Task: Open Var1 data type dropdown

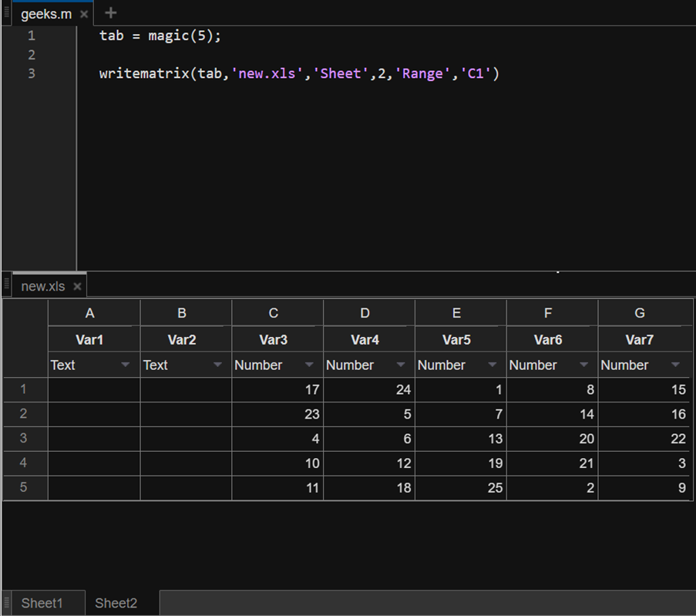Action: [126, 365]
